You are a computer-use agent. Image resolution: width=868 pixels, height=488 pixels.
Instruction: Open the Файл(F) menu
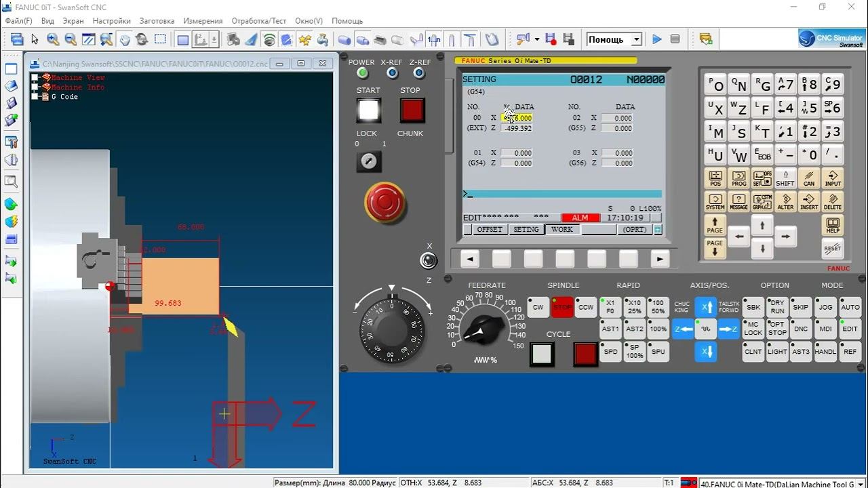coord(18,21)
